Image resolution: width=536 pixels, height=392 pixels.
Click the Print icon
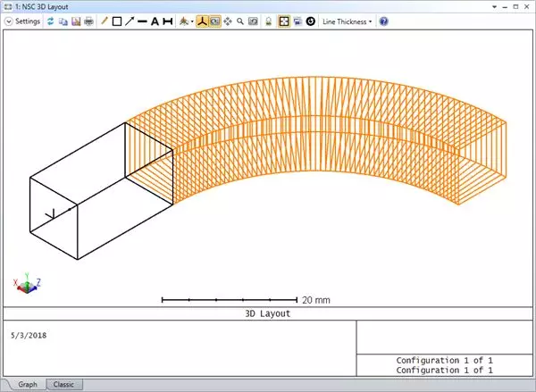tap(88, 21)
